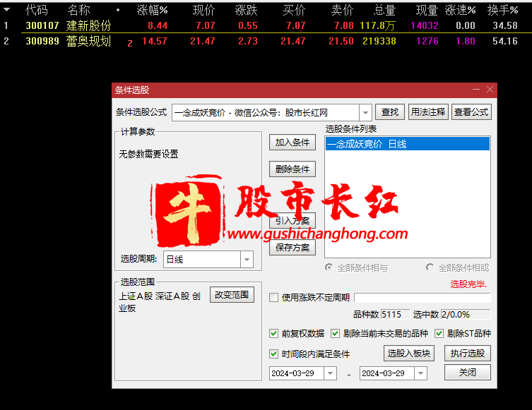Click the 54.16 换手 value
The width and height of the screenshot is (532, 410).
click(x=505, y=41)
